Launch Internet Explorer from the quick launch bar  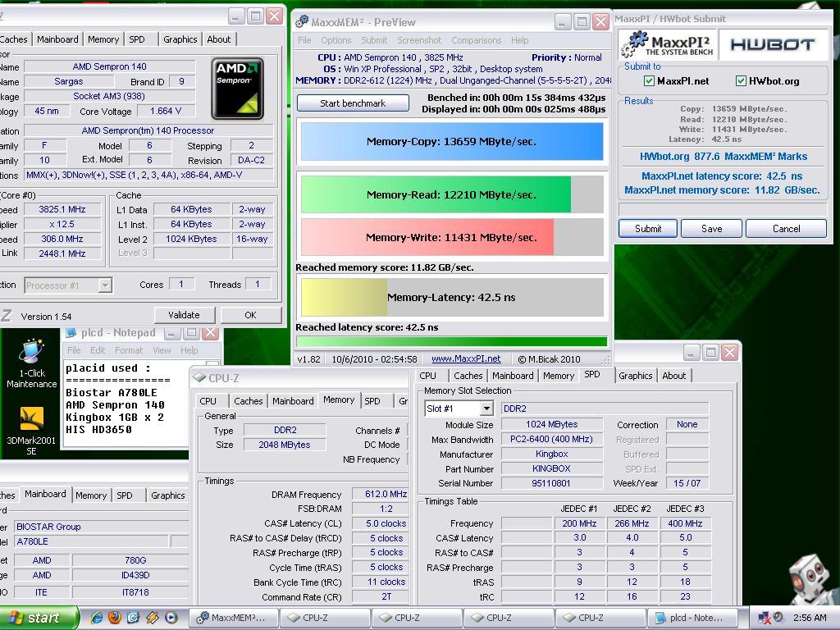(97, 618)
